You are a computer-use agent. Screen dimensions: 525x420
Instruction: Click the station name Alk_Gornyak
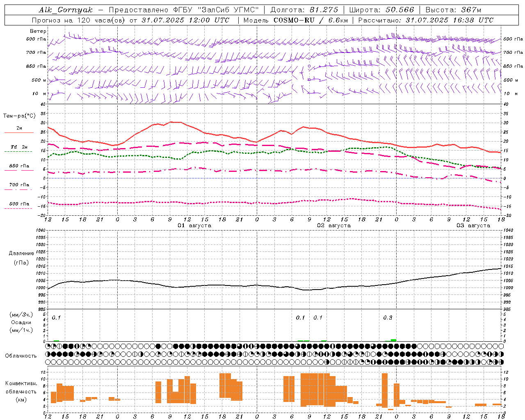(66, 10)
